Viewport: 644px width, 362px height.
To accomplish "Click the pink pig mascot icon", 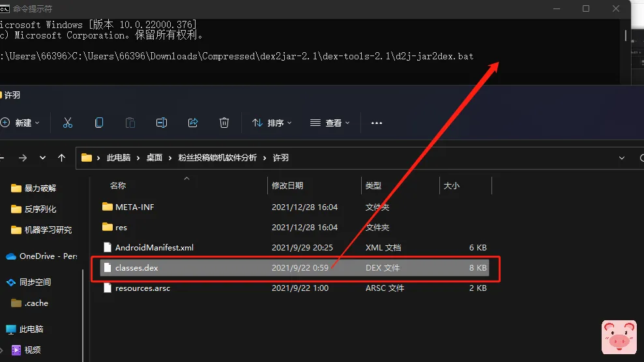I will click(x=619, y=337).
